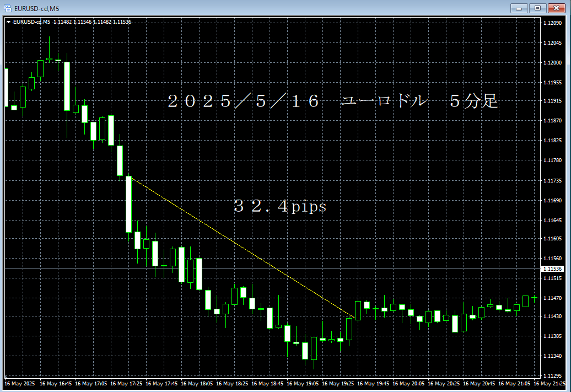Open the EURUSD-cd,M5 chart dropdown triangle
This screenshot has height=392, width=571.
coord(8,22)
